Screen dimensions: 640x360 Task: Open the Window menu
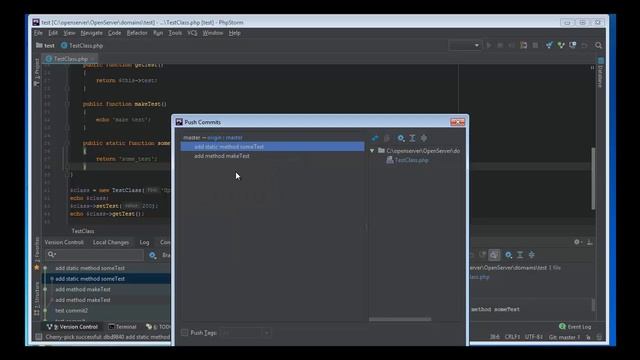tap(213, 33)
